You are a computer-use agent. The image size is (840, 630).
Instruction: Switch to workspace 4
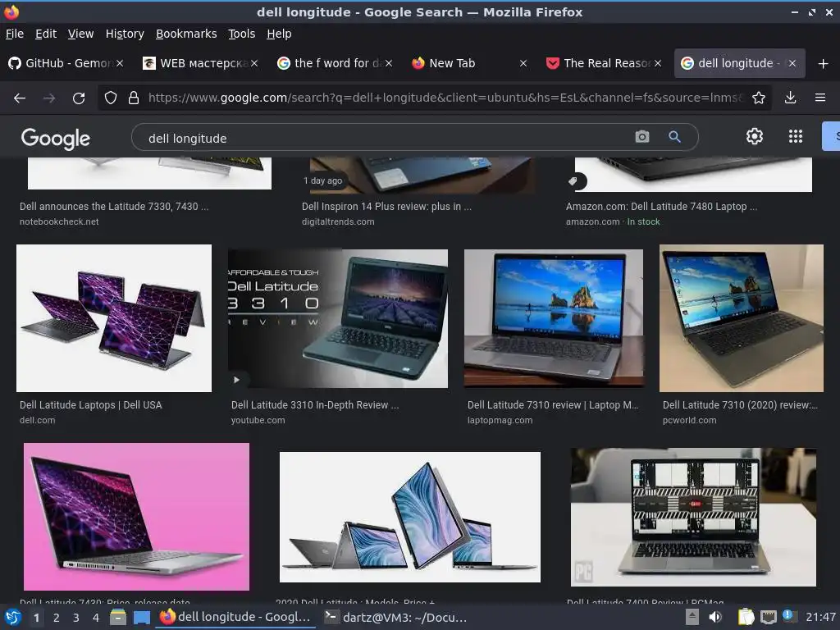click(x=96, y=618)
